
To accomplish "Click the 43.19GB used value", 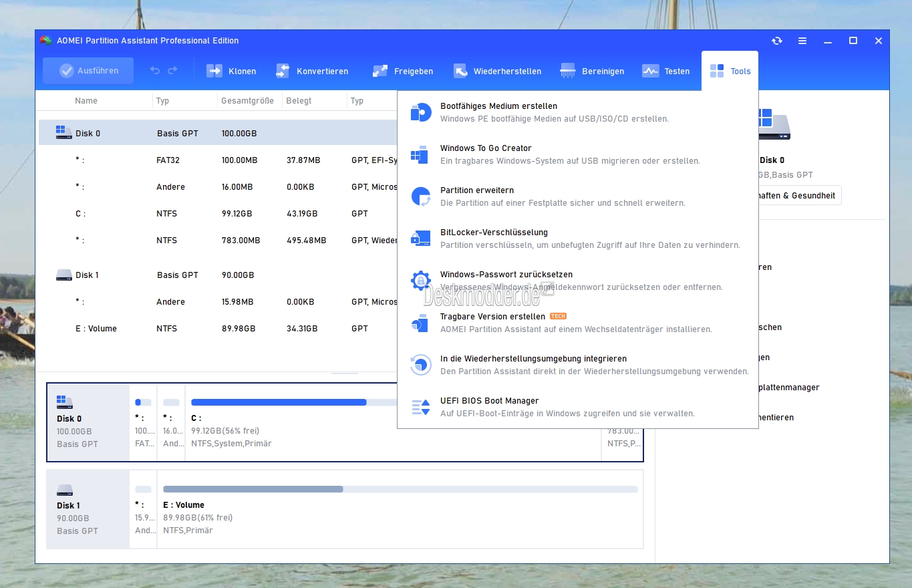I will 302,214.
